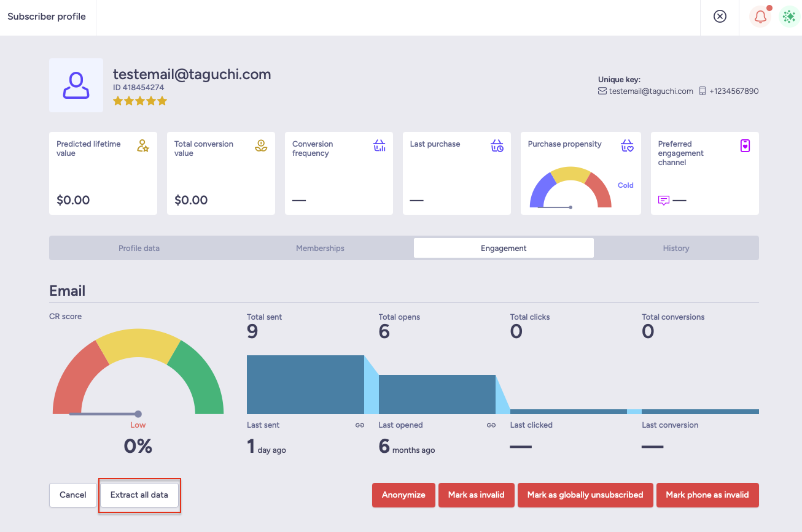The height and width of the screenshot is (532, 802).
Task: Click the Purchase propensity basket-heart icon
Action: (627, 146)
